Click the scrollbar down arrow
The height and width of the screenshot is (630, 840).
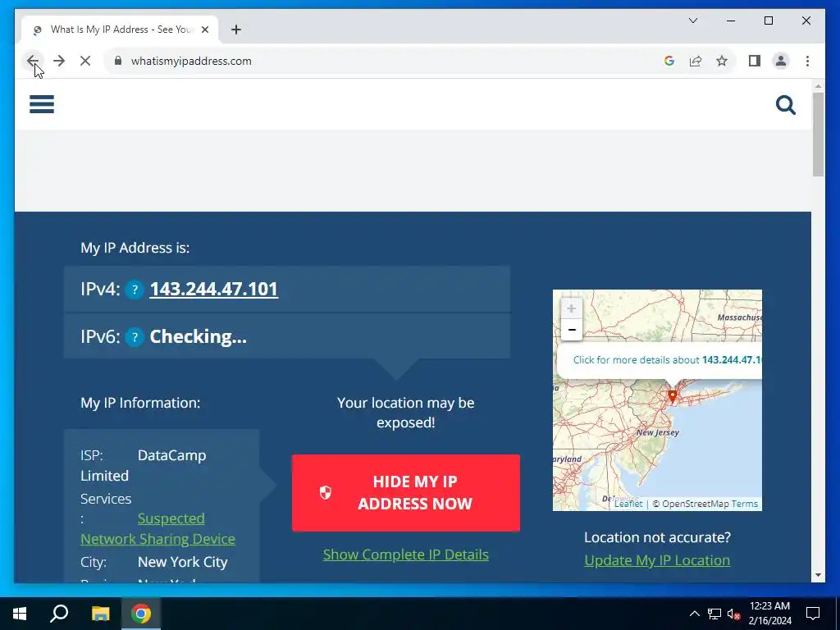[x=818, y=575]
